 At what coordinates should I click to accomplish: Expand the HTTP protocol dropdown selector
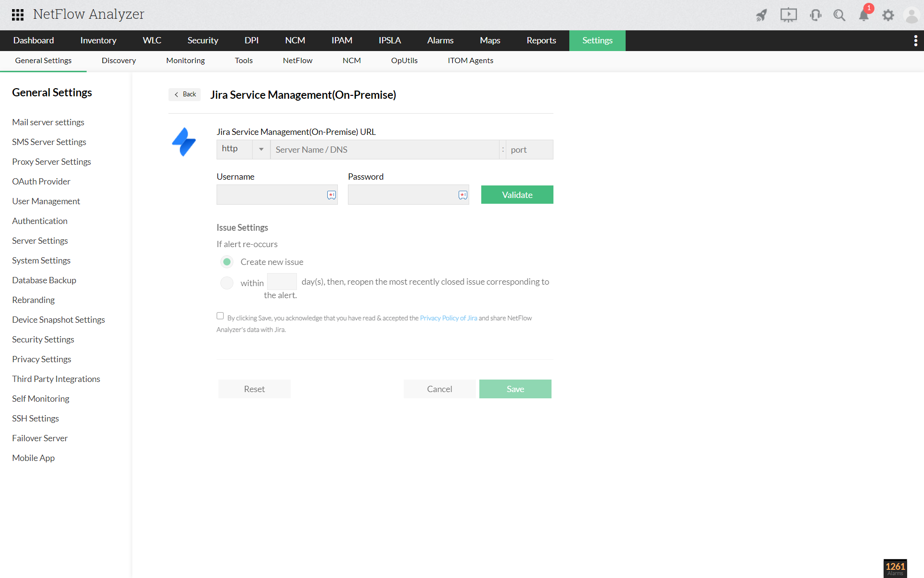tap(261, 149)
